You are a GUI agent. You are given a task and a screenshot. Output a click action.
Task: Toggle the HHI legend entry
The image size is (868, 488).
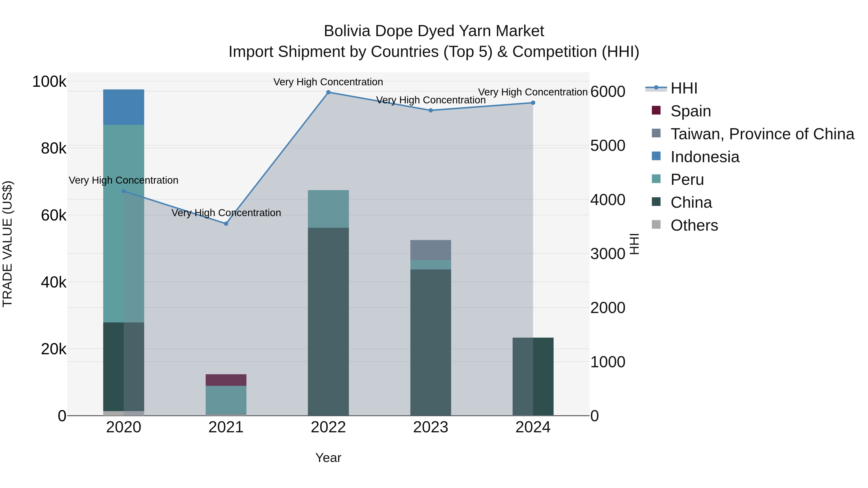tap(672, 88)
